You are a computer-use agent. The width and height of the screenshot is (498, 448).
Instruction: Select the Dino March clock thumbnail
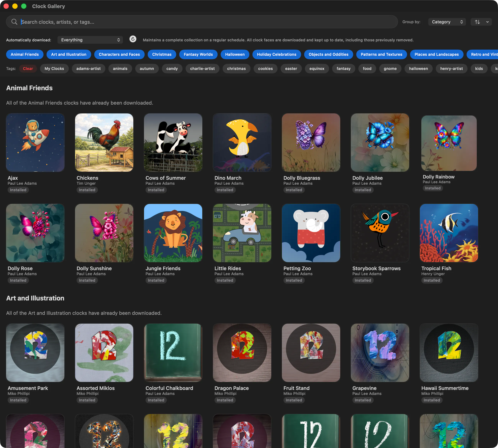(242, 143)
